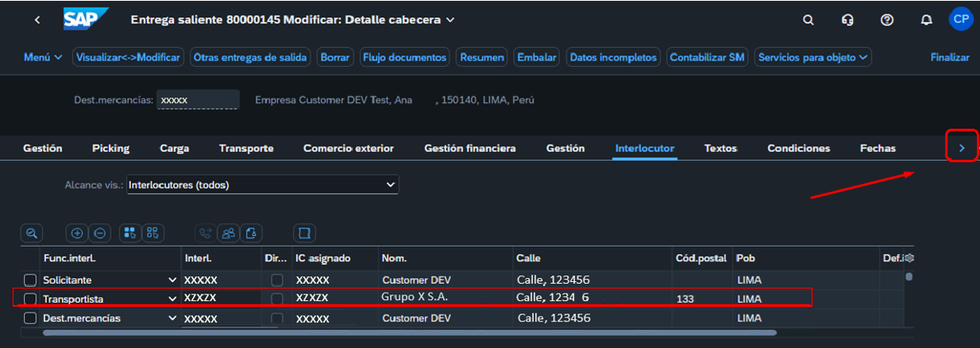Screen dimensions: 980x348
Task: Click the details magnifier icon above the table
Action: [31, 233]
